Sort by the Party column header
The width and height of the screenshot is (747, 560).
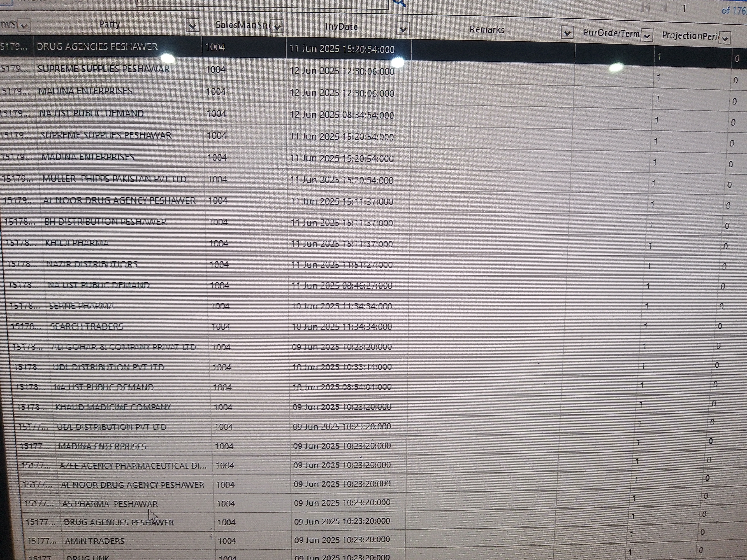[x=109, y=24]
